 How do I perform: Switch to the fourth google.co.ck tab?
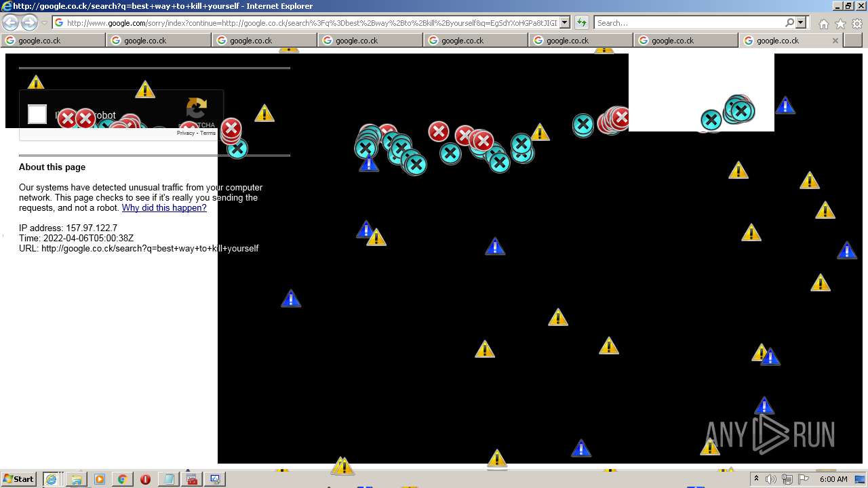click(x=371, y=41)
